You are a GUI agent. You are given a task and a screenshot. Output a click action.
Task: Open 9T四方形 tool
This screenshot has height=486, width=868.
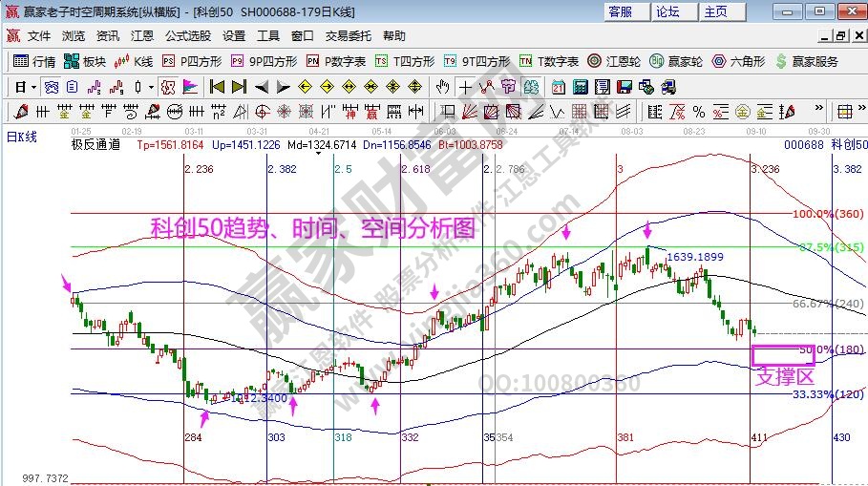click(x=476, y=61)
